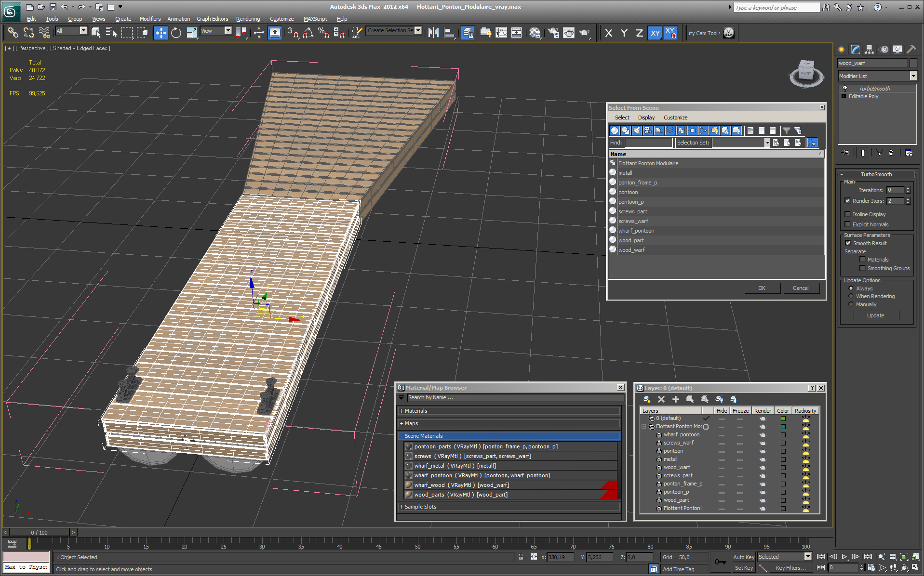Delete highlighted layer in Layer dialog
The image size is (924, 576).
pyautogui.click(x=661, y=399)
